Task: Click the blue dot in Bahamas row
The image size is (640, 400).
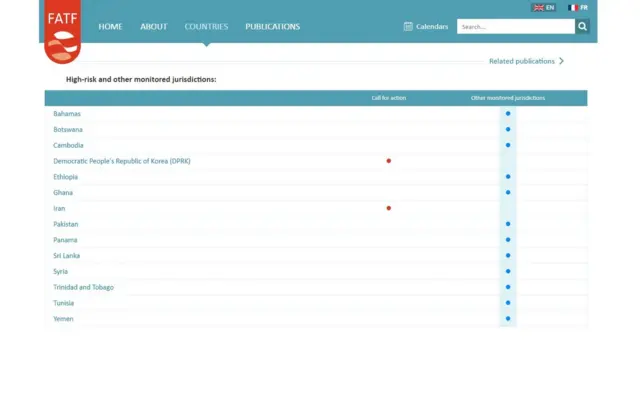Action: [x=508, y=114]
